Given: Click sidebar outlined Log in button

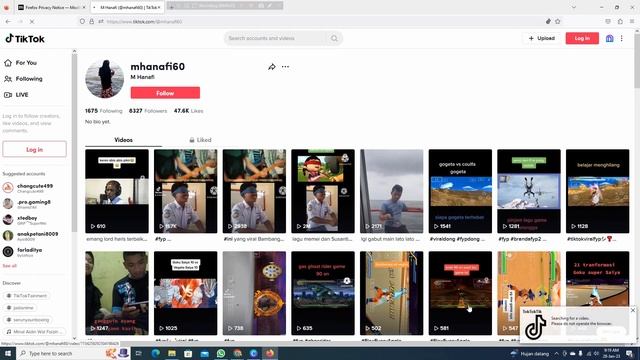Looking at the screenshot, I should pyautogui.click(x=34, y=149).
